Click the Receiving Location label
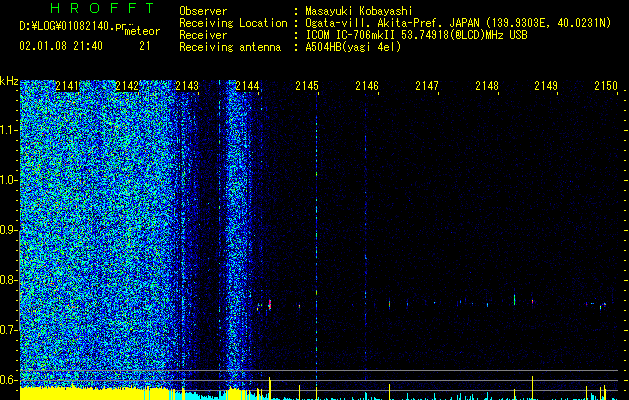The image size is (629, 400). (x=233, y=23)
